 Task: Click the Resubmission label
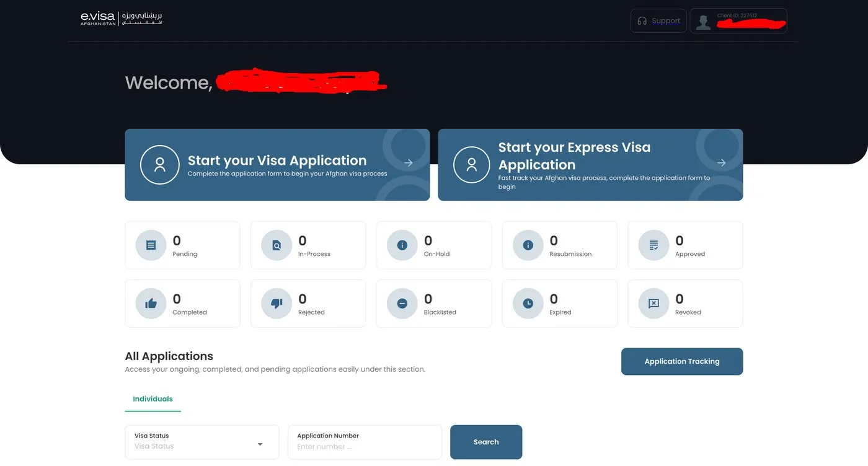pos(570,254)
